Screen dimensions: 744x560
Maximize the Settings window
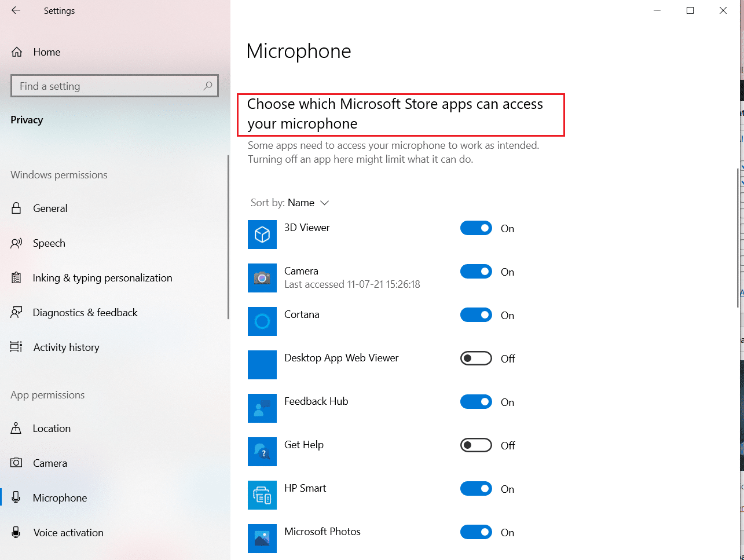coord(690,10)
